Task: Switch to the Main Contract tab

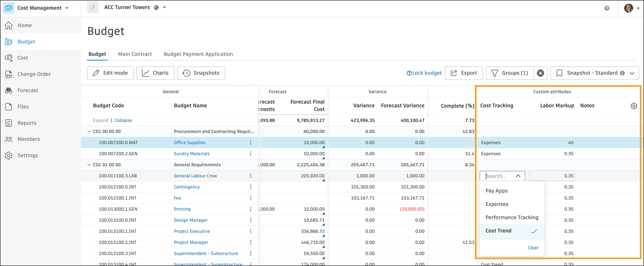Action: (x=135, y=54)
